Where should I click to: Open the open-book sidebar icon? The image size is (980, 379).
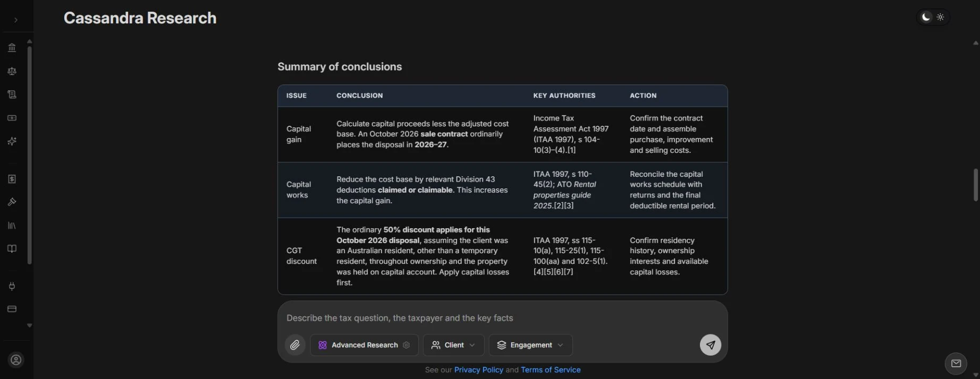coord(12,249)
